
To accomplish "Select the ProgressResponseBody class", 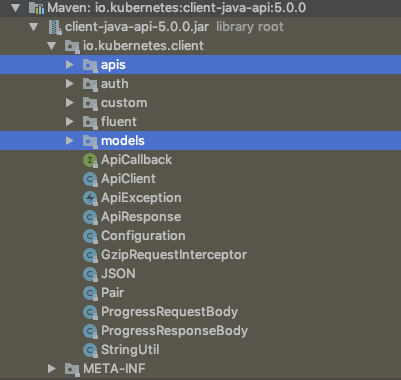I will pos(174,331).
